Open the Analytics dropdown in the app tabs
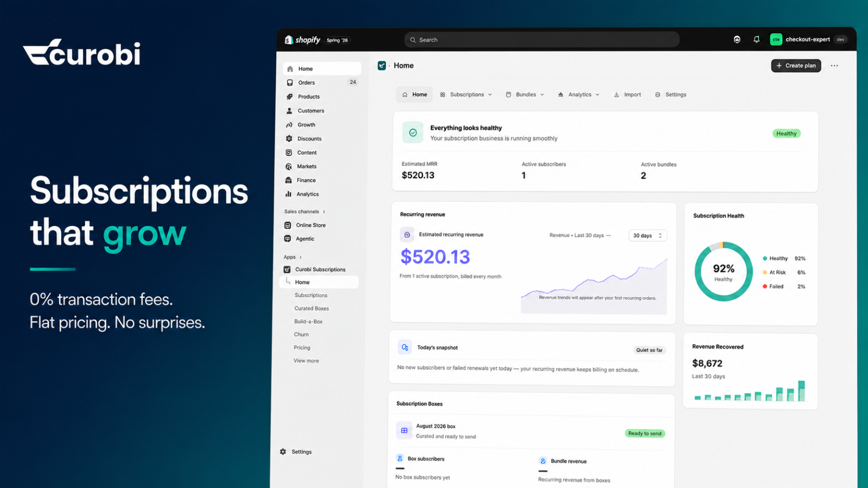The height and width of the screenshot is (488, 868). pyautogui.click(x=579, y=94)
